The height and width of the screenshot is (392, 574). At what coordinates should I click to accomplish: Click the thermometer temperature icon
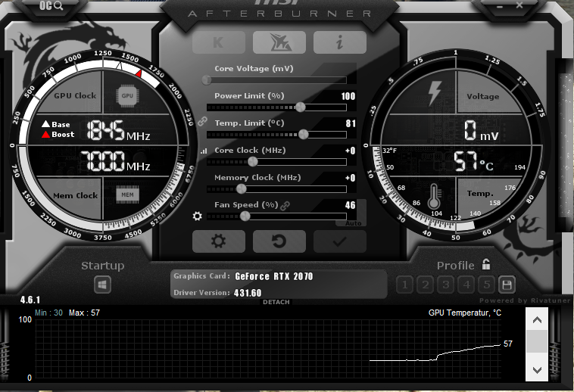click(x=434, y=196)
